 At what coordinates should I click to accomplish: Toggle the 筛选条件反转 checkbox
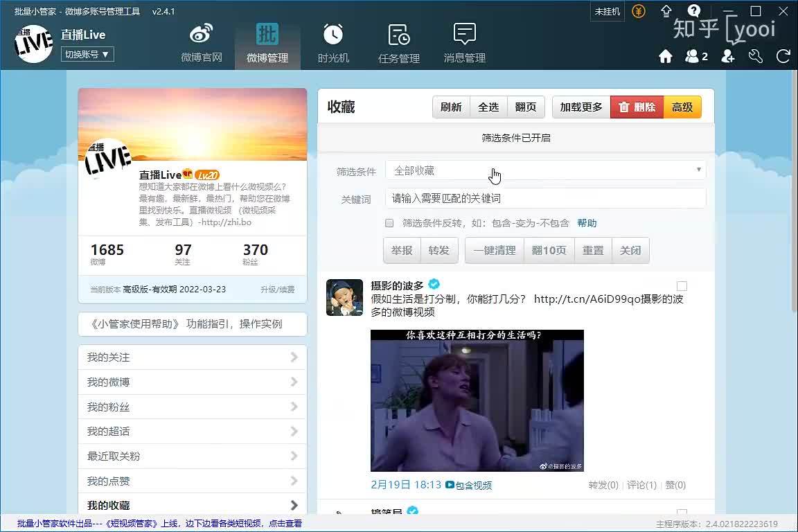click(389, 223)
